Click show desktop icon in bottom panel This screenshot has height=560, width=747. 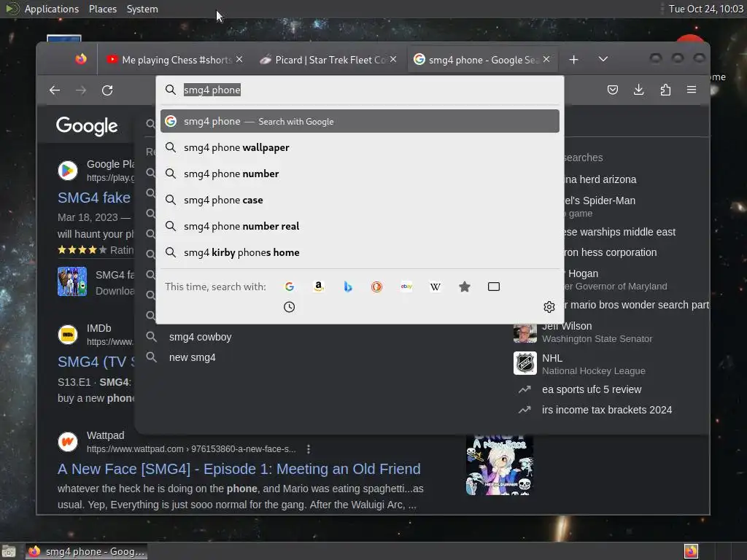[x=8, y=551]
